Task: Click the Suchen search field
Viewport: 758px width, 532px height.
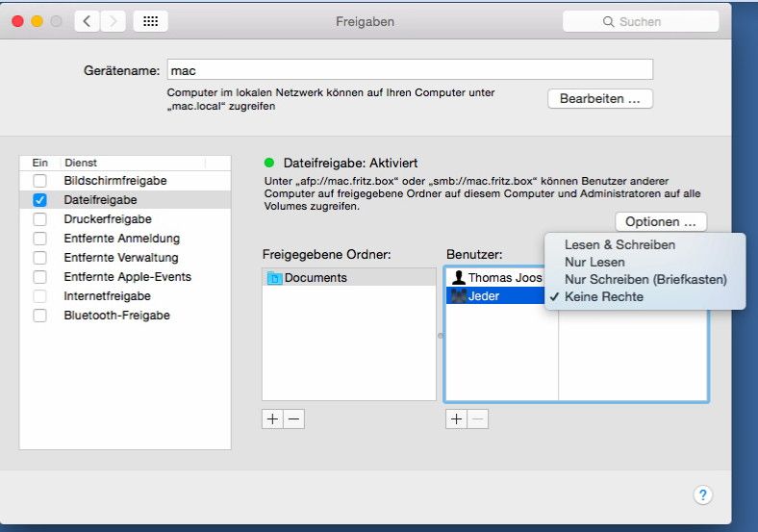Action: coord(641,22)
